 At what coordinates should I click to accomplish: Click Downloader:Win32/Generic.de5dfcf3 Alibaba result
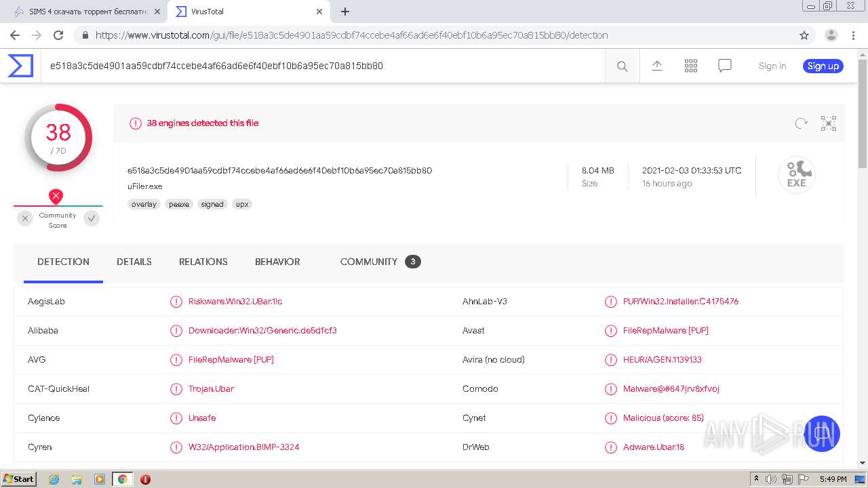tap(262, 330)
